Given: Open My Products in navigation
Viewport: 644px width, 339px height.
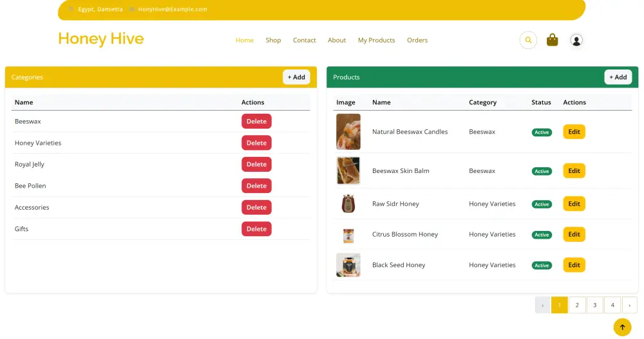Looking at the screenshot, I should pos(376,41).
